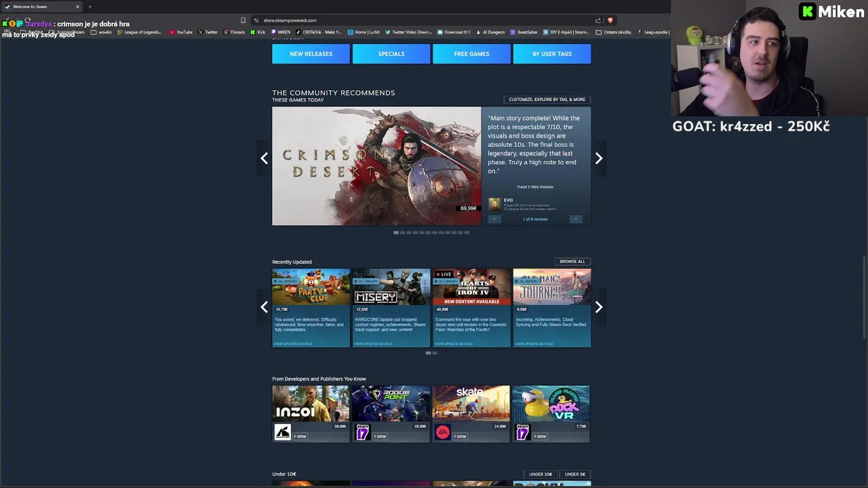Open the TikTok - Make Y... bookmark
Viewport: 868px width, 488px height.
[319, 32]
